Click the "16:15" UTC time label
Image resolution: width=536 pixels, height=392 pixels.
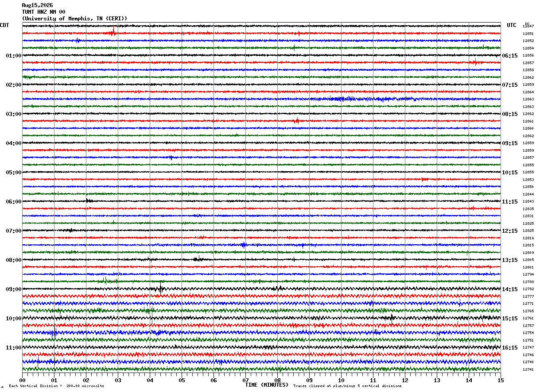510,348
